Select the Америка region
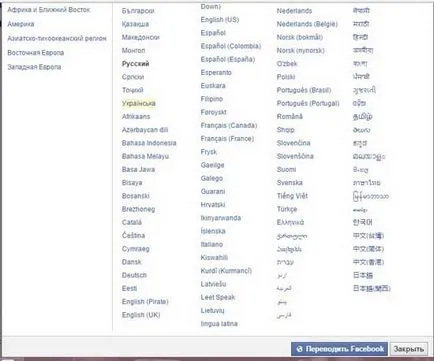The image size is (434, 361). click(x=21, y=24)
